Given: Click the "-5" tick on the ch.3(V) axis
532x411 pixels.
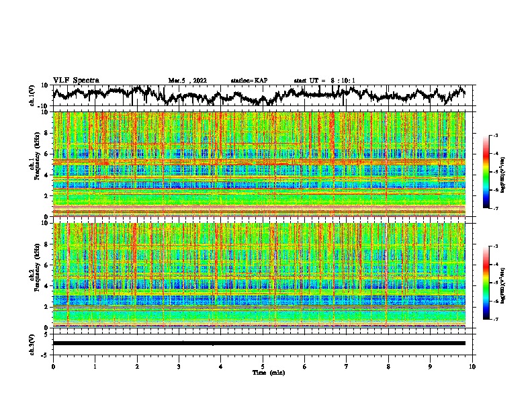Looking at the screenshot, I should tap(45, 355).
